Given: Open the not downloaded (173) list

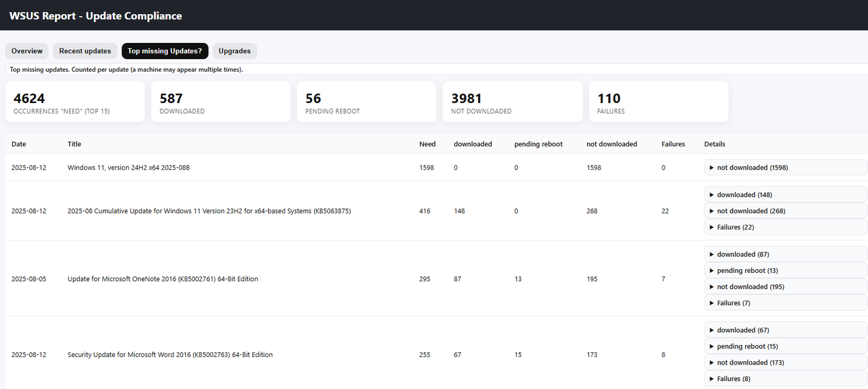Looking at the screenshot, I should [750, 363].
